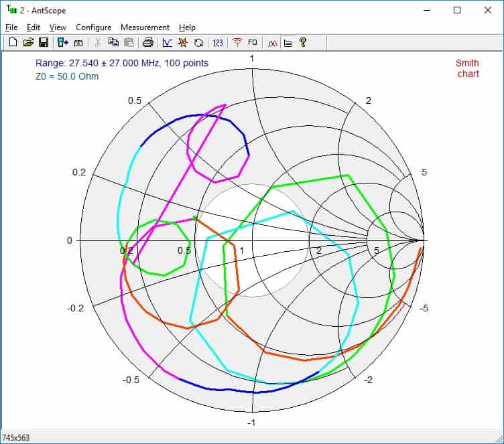Click the greyed-out scissors cut icon
504x444 pixels.
point(98,42)
